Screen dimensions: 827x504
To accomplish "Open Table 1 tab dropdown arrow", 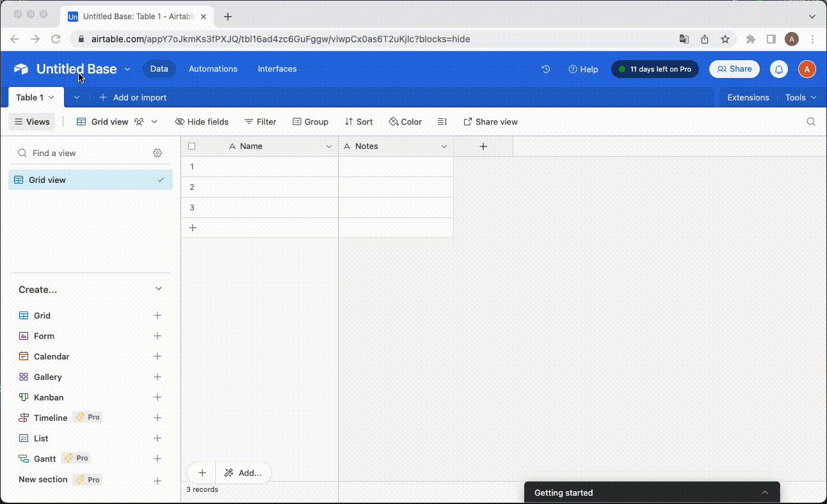I will 51,98.
